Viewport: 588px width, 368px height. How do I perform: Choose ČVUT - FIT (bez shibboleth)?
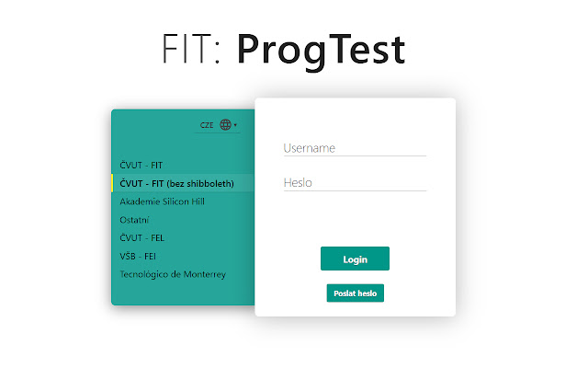click(176, 184)
